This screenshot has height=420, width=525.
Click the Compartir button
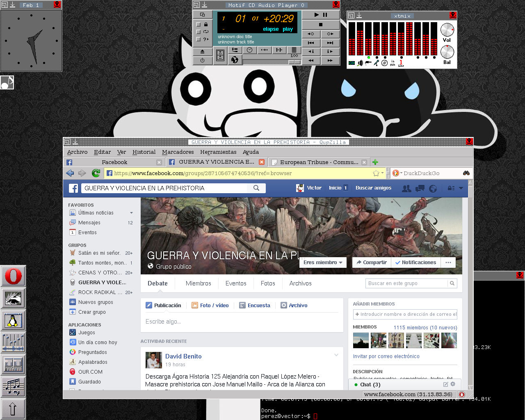coord(372,262)
